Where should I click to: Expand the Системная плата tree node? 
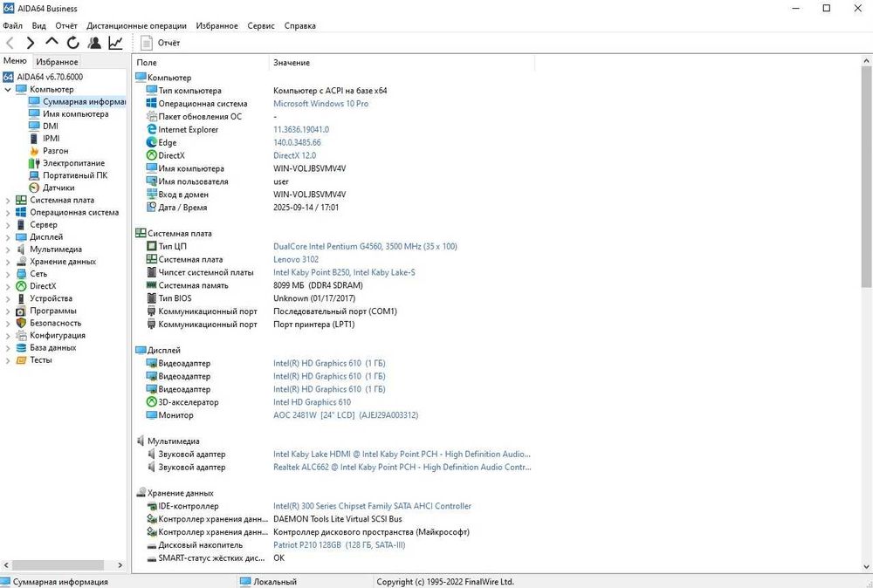pos(8,200)
